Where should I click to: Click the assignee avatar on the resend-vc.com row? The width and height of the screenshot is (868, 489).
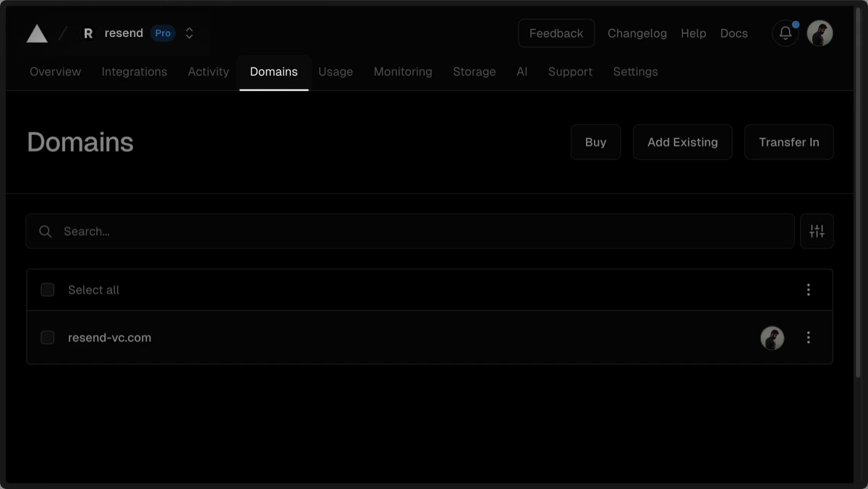(x=772, y=338)
